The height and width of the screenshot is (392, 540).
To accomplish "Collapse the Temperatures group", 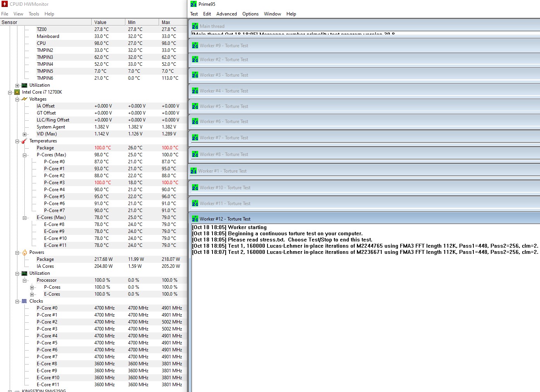I will pyautogui.click(x=17, y=141).
